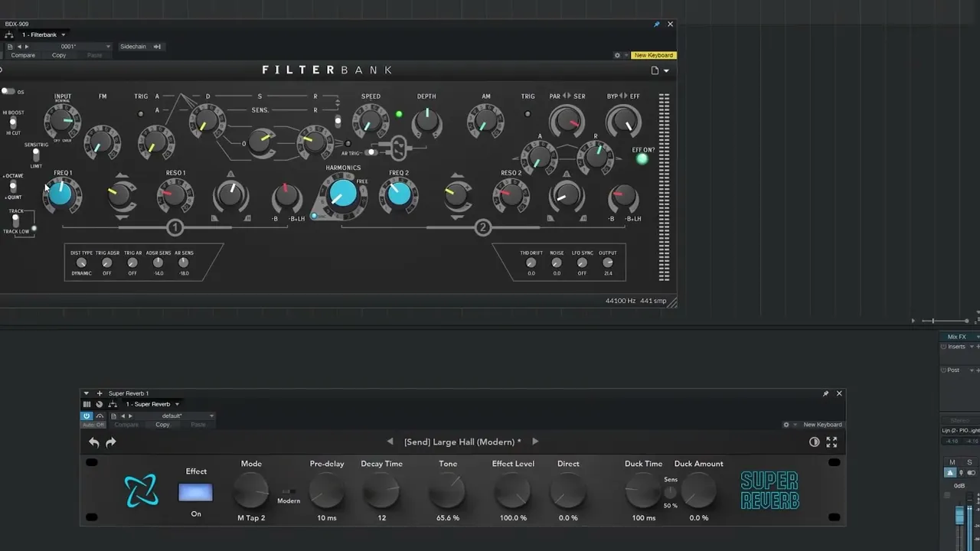
Task: Add plugin with the plus icon
Action: [x=99, y=393]
